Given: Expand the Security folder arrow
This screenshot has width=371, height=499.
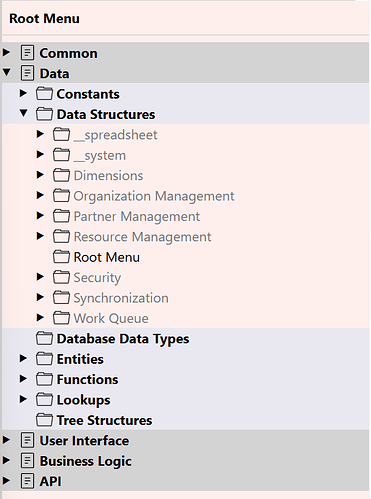Looking at the screenshot, I should 40,277.
